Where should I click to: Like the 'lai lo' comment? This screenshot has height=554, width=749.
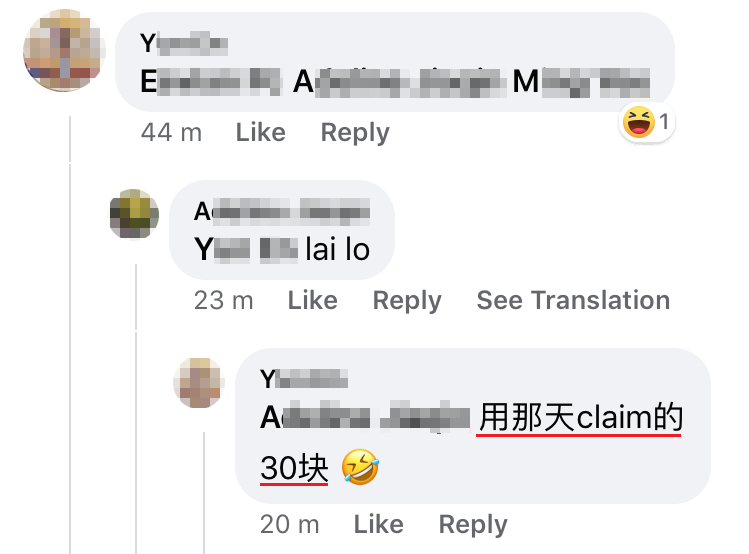[x=312, y=300]
